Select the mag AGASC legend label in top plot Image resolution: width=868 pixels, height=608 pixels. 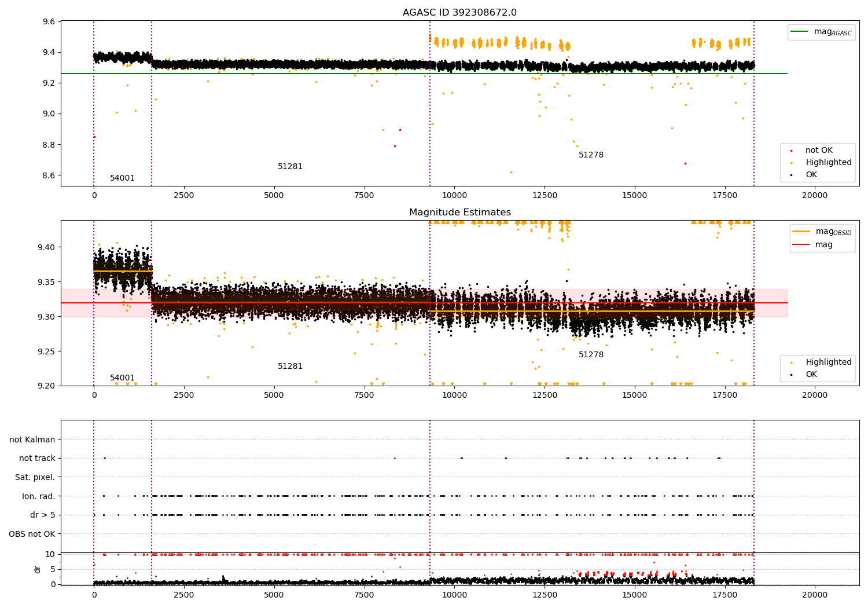[x=833, y=32]
